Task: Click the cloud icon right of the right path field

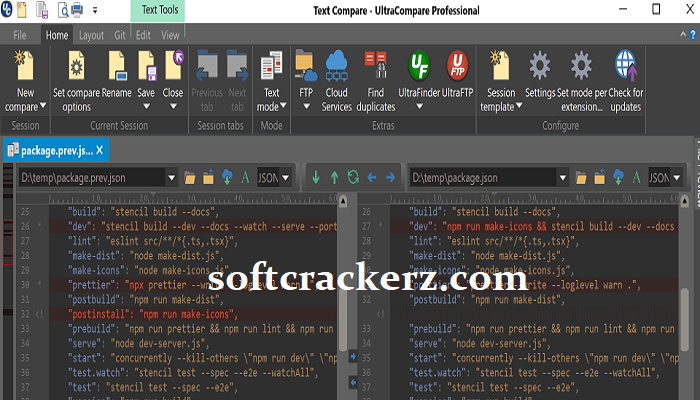Action: (x=618, y=177)
